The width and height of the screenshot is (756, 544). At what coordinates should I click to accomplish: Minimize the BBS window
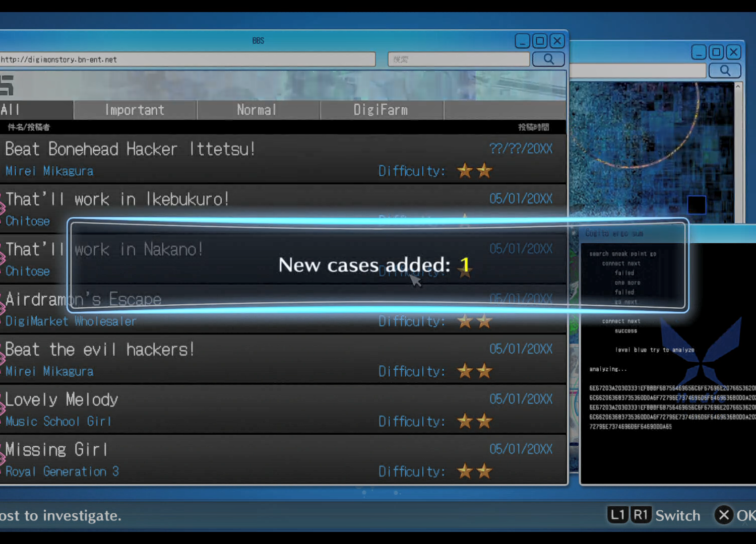(x=523, y=41)
